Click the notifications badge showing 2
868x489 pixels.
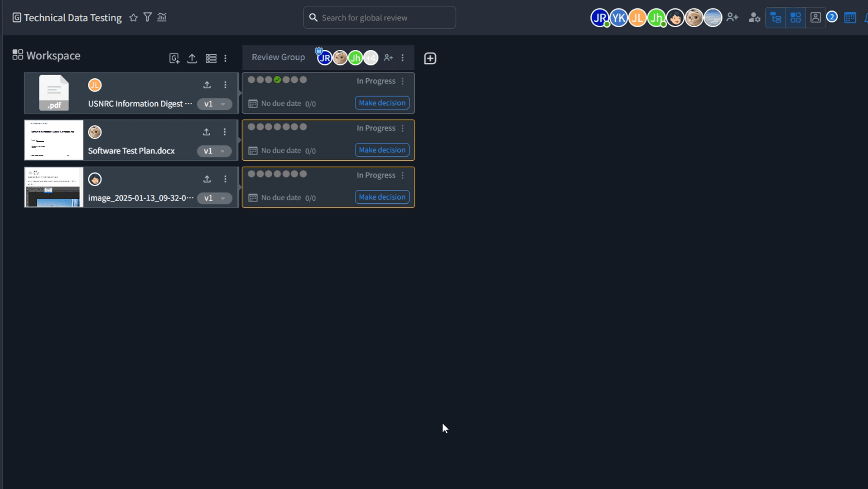[x=833, y=16]
